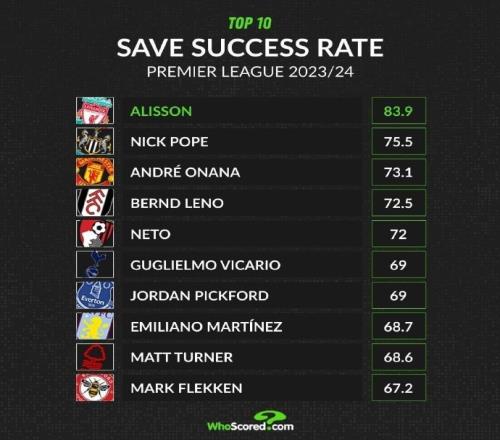
Task: Select the Bournemouth club badge
Action: click(x=95, y=234)
